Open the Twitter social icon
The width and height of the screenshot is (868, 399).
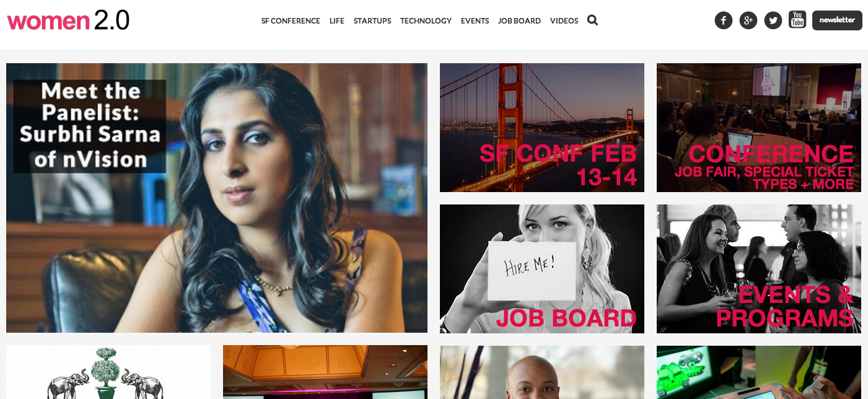pyautogui.click(x=773, y=20)
